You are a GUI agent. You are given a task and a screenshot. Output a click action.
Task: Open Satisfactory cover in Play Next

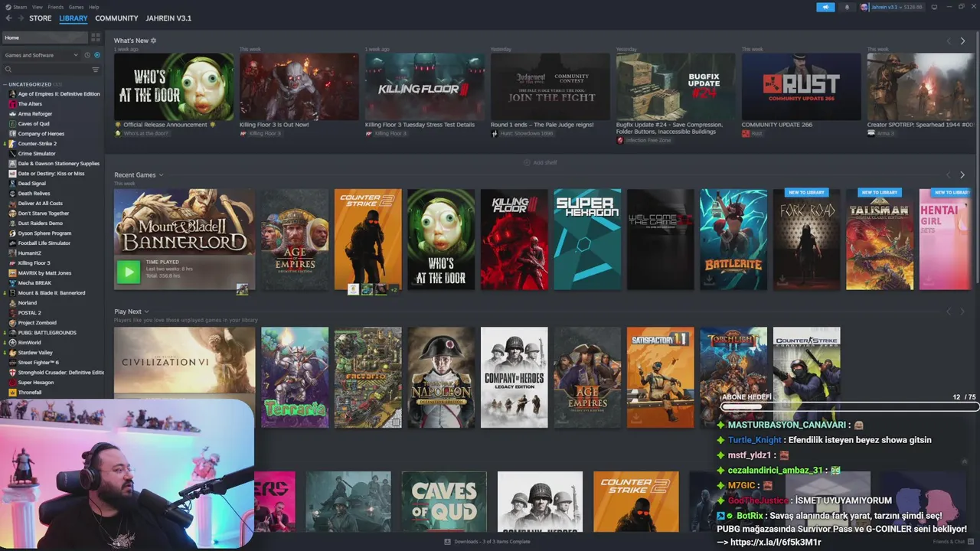[x=661, y=377]
